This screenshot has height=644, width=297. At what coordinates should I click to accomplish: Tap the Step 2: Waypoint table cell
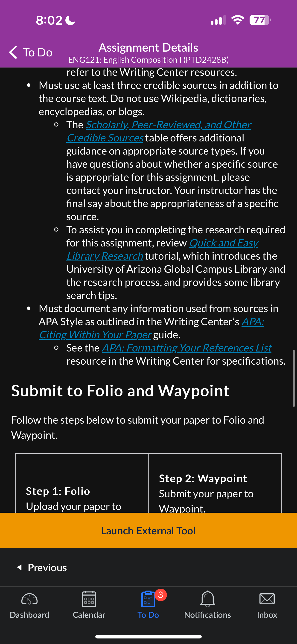pos(215,483)
